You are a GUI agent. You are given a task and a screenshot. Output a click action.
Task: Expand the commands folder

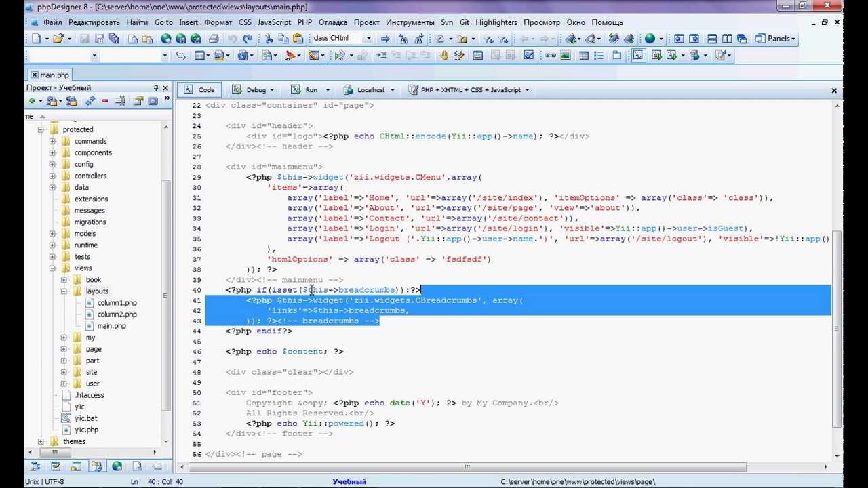point(52,141)
